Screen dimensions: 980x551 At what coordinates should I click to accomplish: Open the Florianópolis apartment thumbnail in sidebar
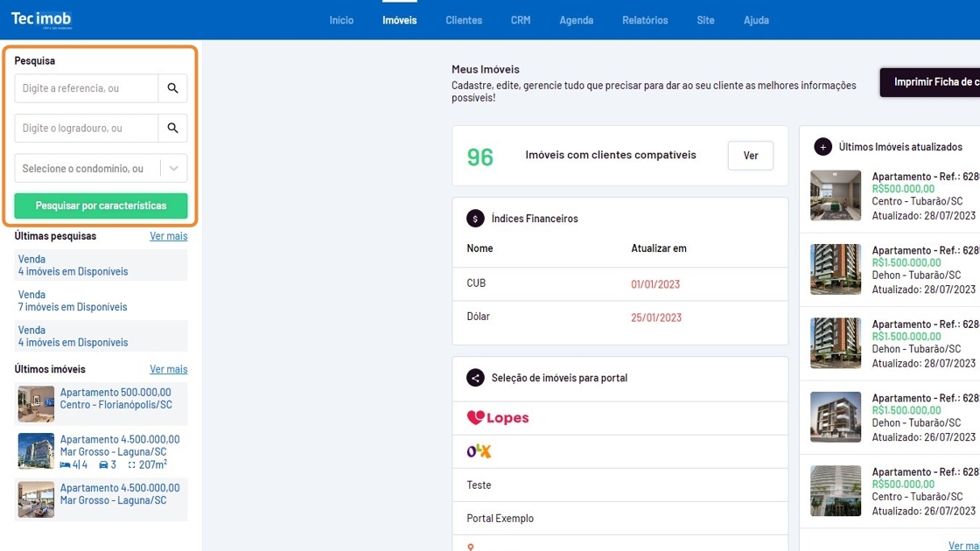coord(36,404)
